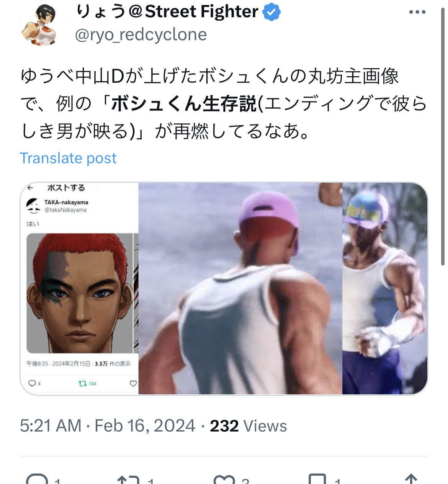Click the display name りょう@Street Fighter
This screenshot has height=484, width=448.
click(167, 11)
